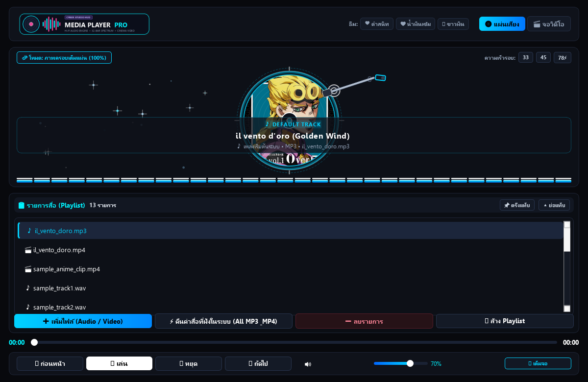This screenshot has height=382, width=588.
Task: Set rotation speed to 78
Action: coord(562,58)
